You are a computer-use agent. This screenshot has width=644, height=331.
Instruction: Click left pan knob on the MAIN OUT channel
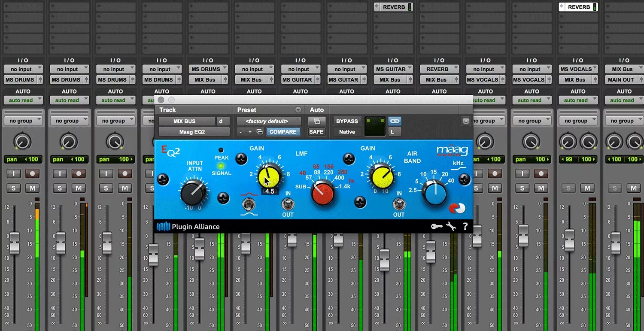(x=614, y=142)
